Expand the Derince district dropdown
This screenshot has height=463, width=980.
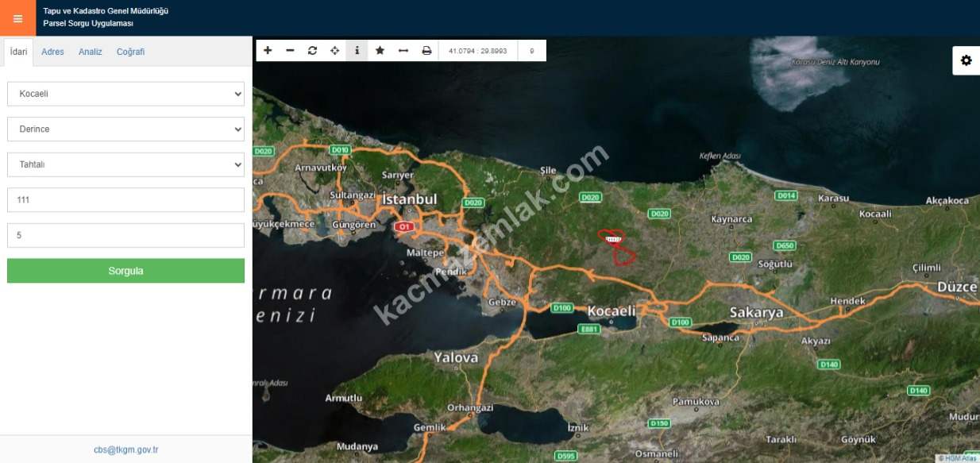pos(125,129)
